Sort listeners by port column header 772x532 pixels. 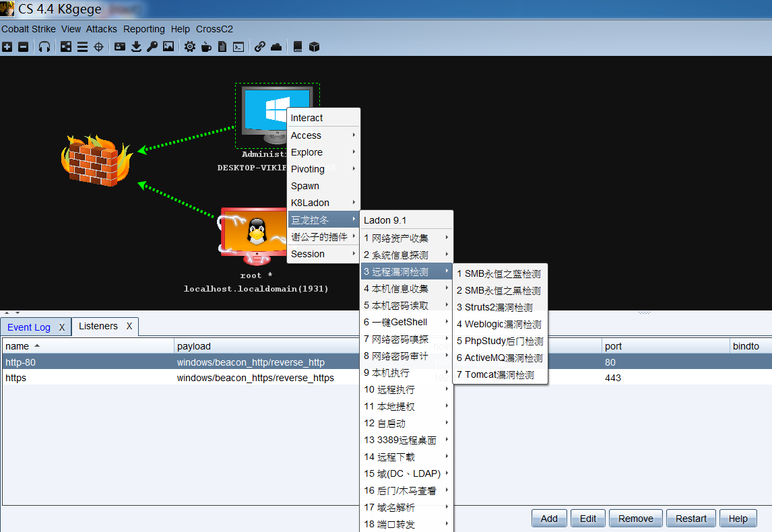pos(666,346)
